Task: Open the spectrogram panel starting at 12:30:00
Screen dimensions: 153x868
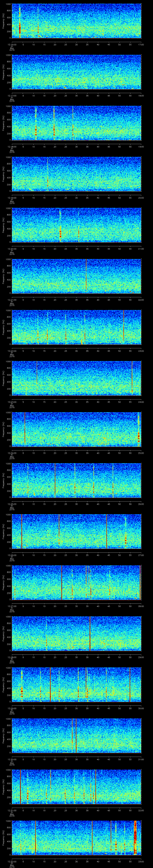Action: coord(77,736)
